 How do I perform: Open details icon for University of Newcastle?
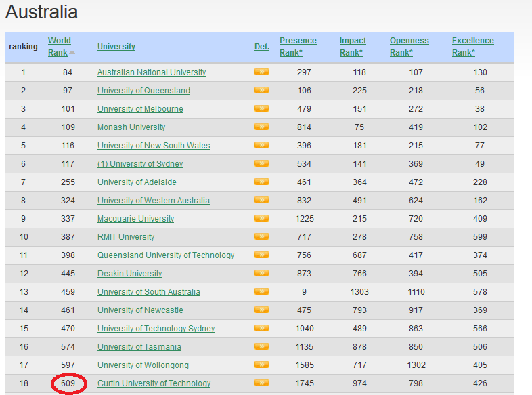point(261,310)
